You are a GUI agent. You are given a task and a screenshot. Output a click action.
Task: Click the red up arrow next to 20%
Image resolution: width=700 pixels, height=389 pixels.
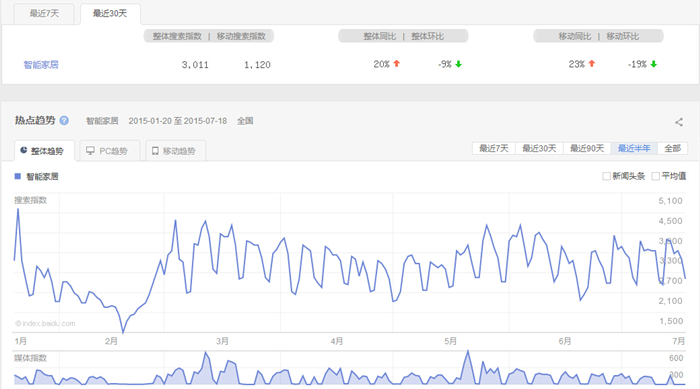pyautogui.click(x=396, y=64)
